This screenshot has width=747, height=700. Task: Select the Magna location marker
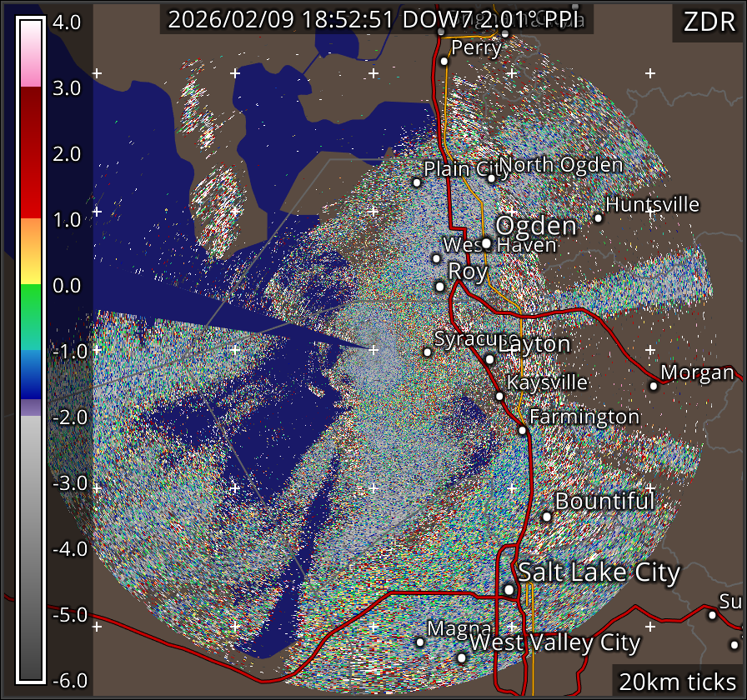click(x=420, y=642)
